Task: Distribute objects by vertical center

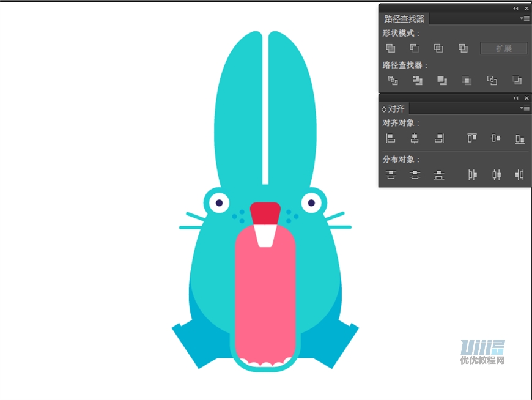Action: (x=415, y=175)
